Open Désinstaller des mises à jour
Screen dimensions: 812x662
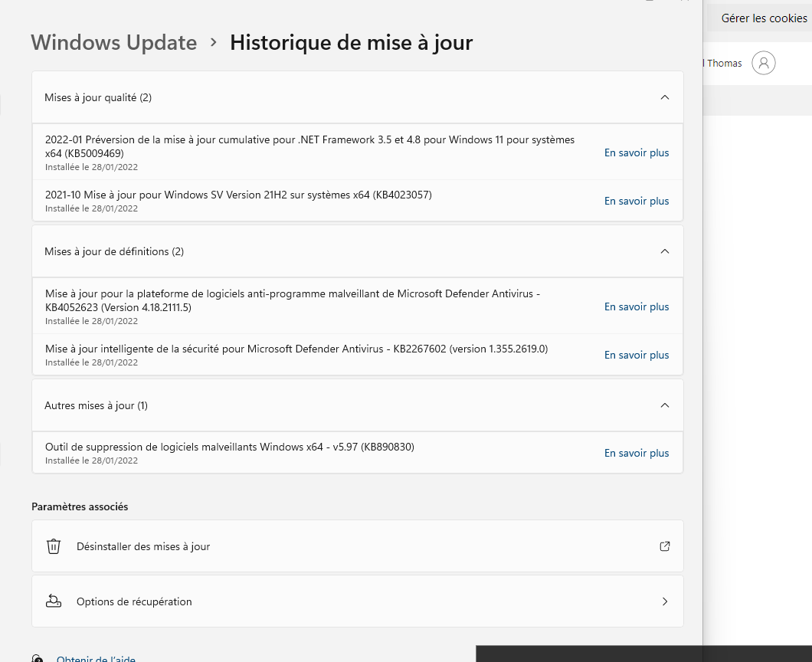[x=357, y=546]
